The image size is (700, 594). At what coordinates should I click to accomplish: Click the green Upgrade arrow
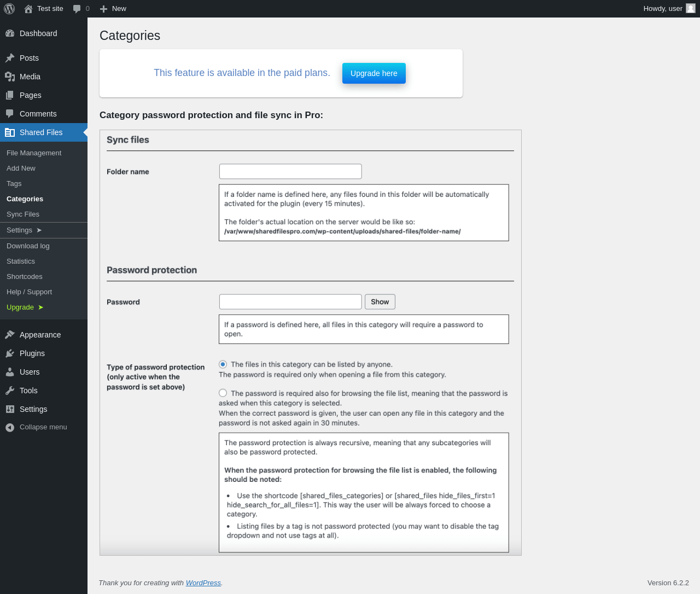(40, 307)
